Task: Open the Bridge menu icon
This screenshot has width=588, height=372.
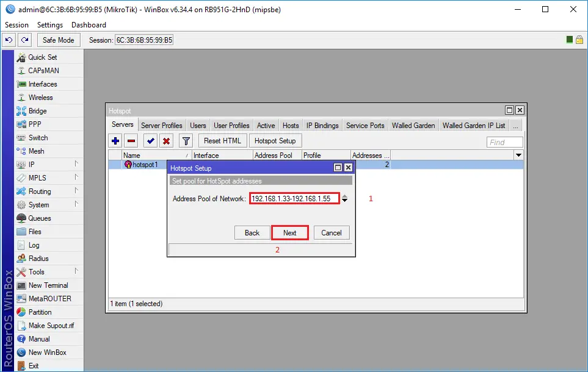Action: (x=21, y=111)
